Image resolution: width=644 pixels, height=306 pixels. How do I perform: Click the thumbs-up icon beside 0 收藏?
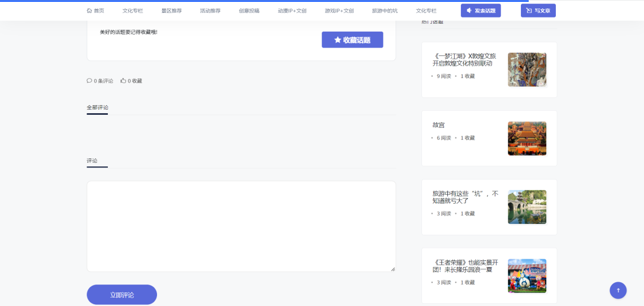[x=123, y=81]
